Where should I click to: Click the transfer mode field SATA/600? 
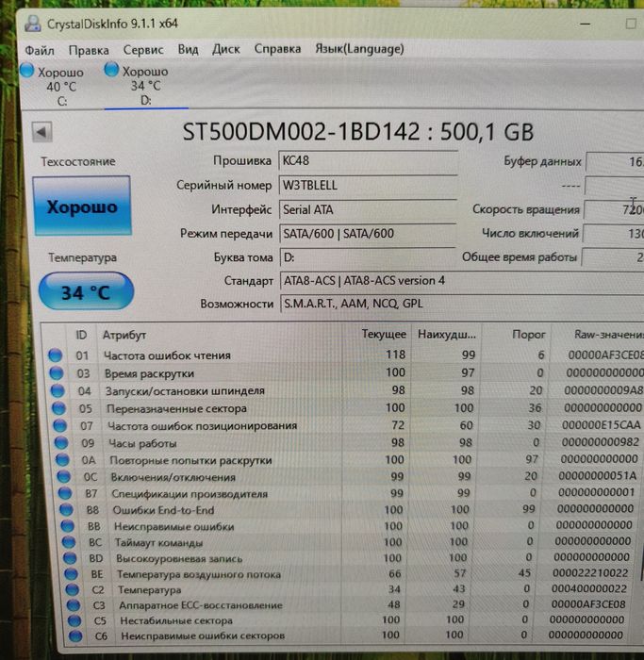(368, 233)
